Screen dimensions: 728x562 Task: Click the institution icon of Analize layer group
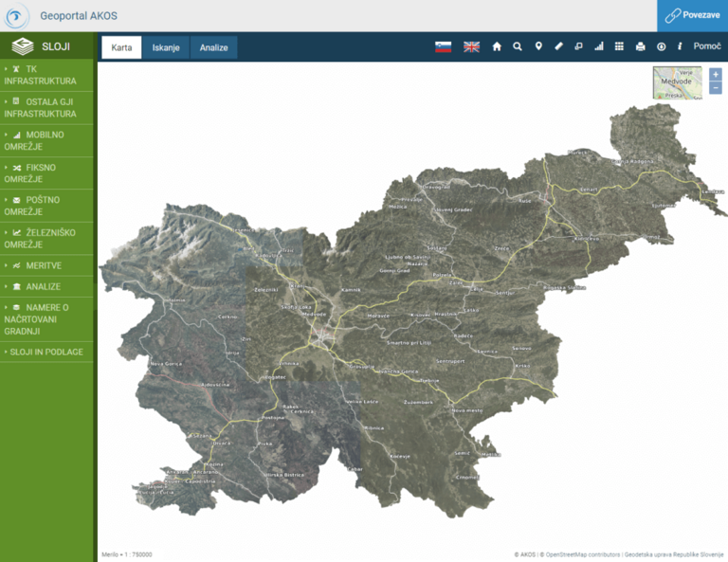17,286
